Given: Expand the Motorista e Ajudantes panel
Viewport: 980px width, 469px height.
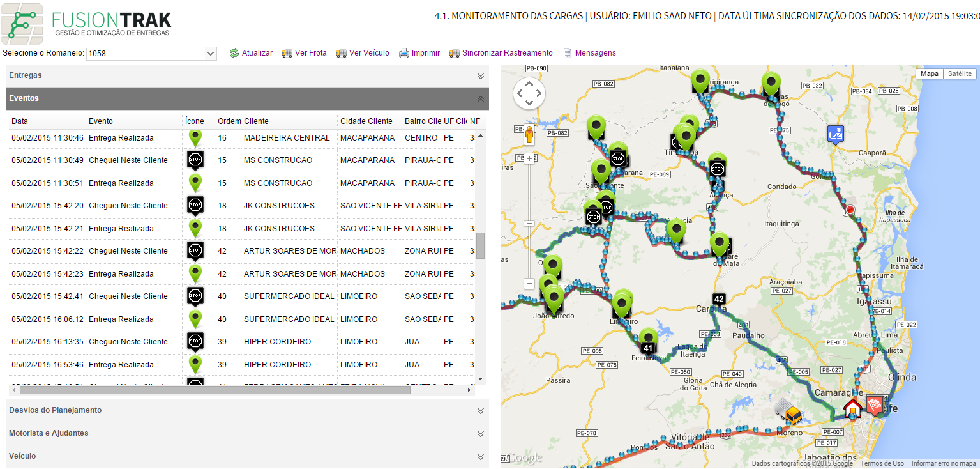Looking at the screenshot, I should click(247, 433).
